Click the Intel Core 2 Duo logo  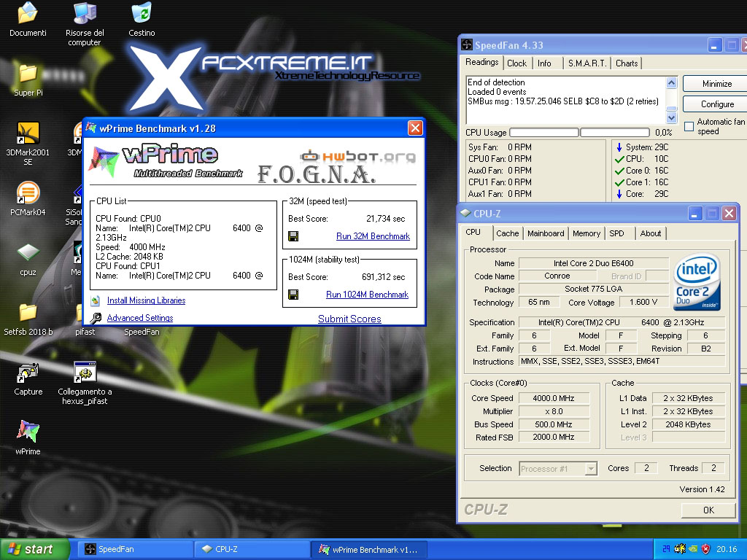[x=697, y=281]
